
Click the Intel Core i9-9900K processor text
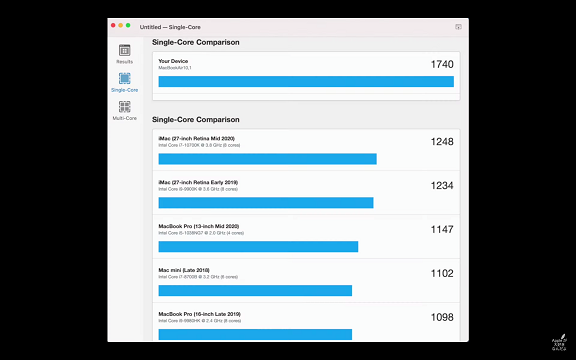pyautogui.click(x=198, y=189)
